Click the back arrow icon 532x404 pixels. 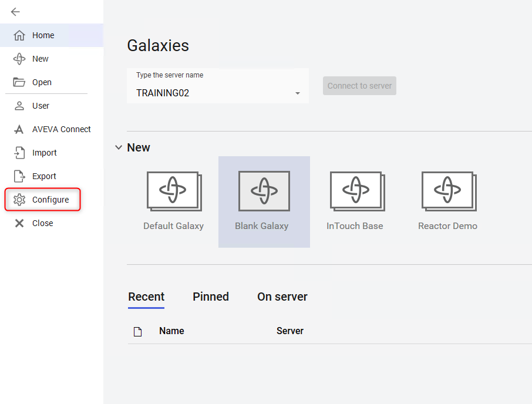click(x=15, y=12)
